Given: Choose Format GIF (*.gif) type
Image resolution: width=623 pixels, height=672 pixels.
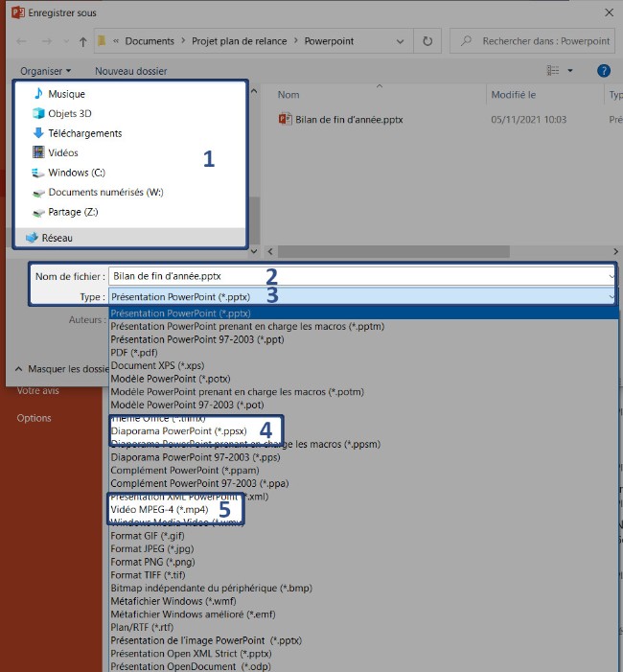Looking at the screenshot, I should 148,536.
